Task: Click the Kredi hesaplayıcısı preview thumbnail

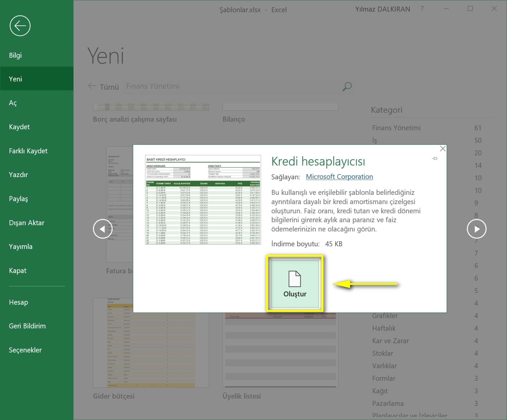Action: 203,200
